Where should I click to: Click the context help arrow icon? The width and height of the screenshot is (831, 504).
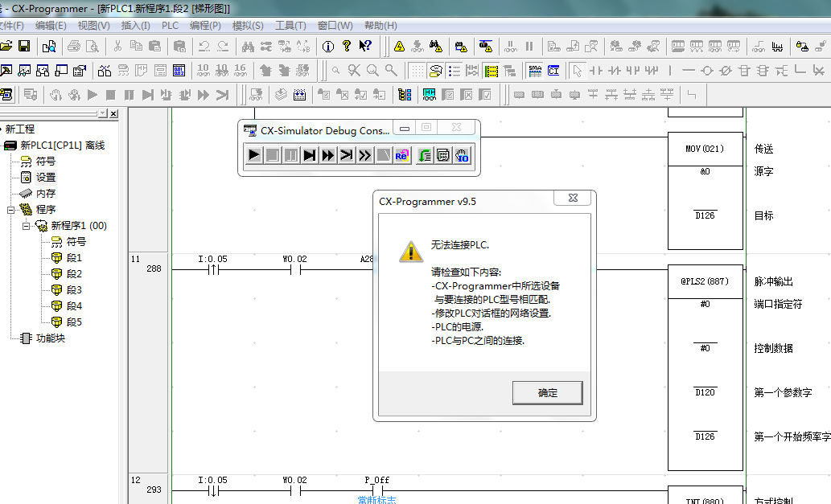pos(365,46)
